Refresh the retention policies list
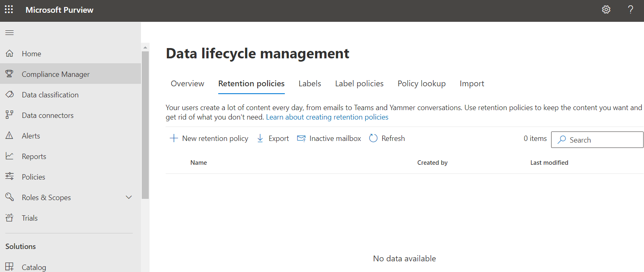This screenshot has width=644, height=272. pos(386,138)
